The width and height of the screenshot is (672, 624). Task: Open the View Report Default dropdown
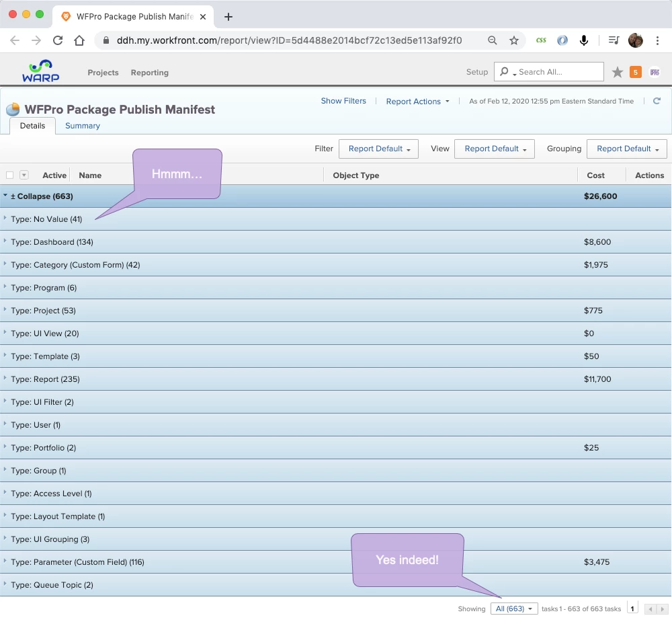pyautogui.click(x=495, y=149)
